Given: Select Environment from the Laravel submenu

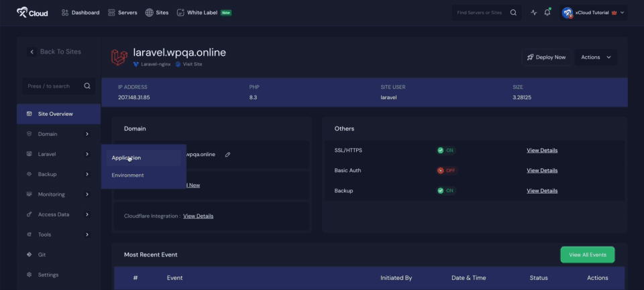Looking at the screenshot, I should 127,175.
